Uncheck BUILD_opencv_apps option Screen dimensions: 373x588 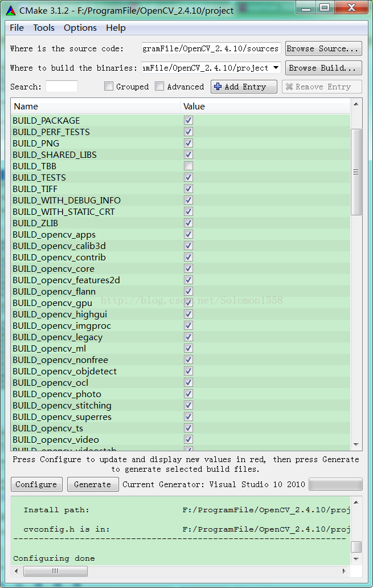click(x=188, y=234)
